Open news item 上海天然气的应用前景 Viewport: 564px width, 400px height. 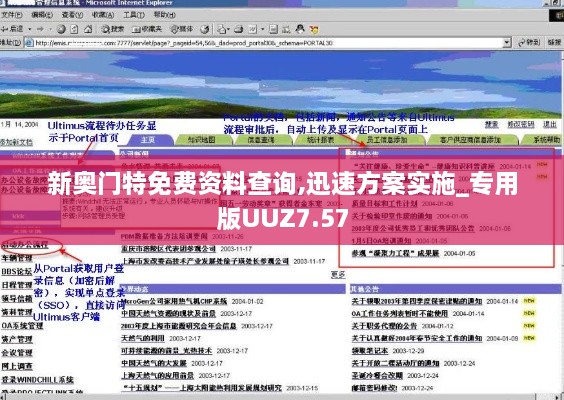tap(158, 376)
